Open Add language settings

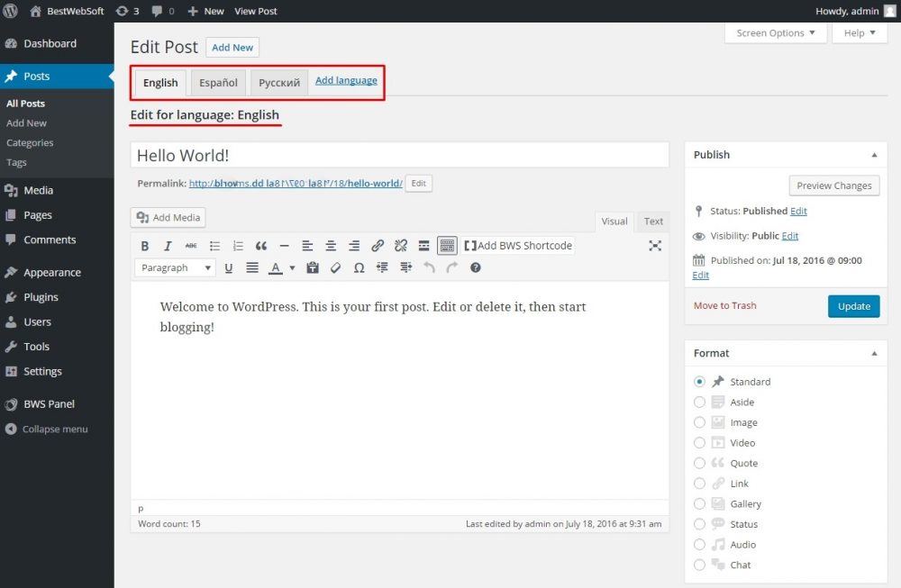(346, 79)
